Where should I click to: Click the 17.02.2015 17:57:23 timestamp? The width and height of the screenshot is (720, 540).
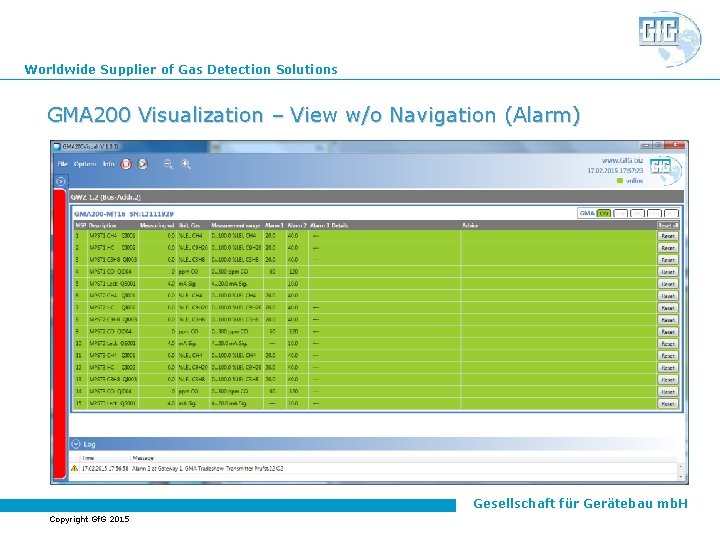tap(615, 170)
